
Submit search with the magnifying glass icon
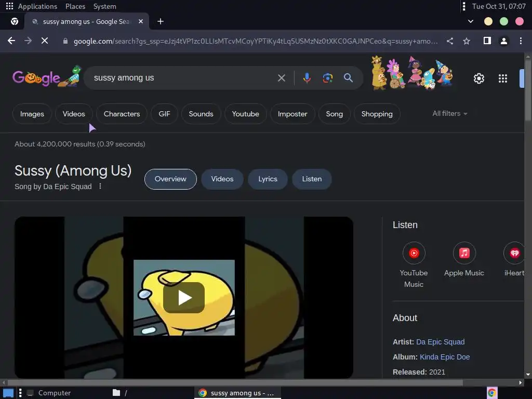(348, 78)
